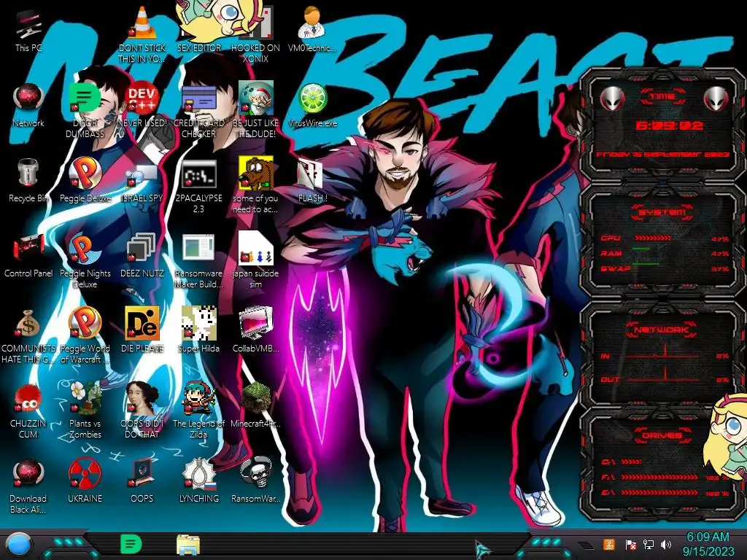Open the COMMUNISTS HATE THIS G... money bag icon
The height and width of the screenshot is (560, 747).
(x=28, y=335)
